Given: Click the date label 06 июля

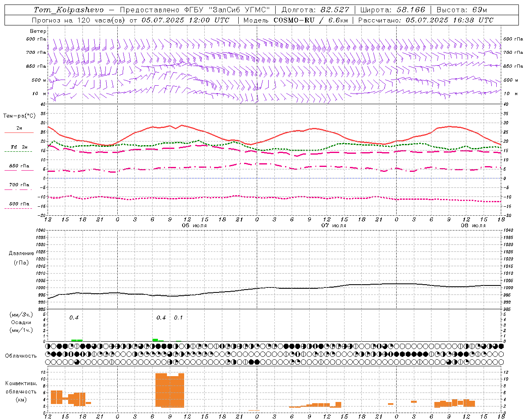Looking at the screenshot, I should coord(194,226).
